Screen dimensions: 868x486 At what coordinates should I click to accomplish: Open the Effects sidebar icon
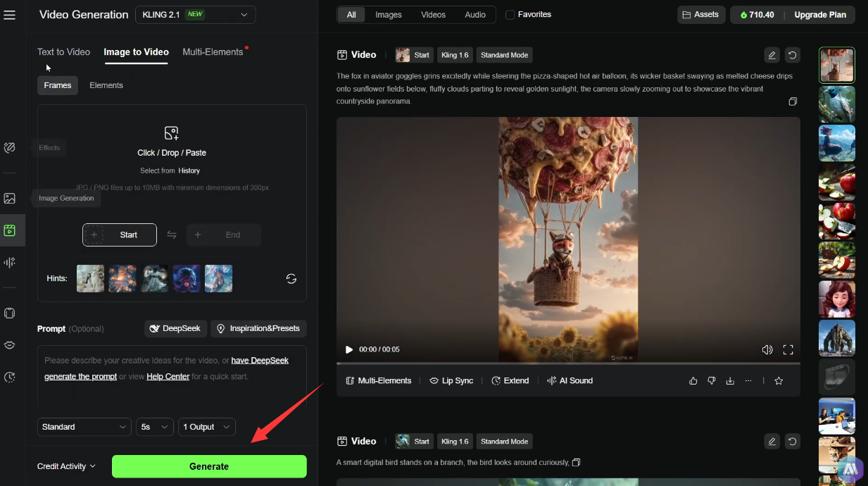point(10,147)
